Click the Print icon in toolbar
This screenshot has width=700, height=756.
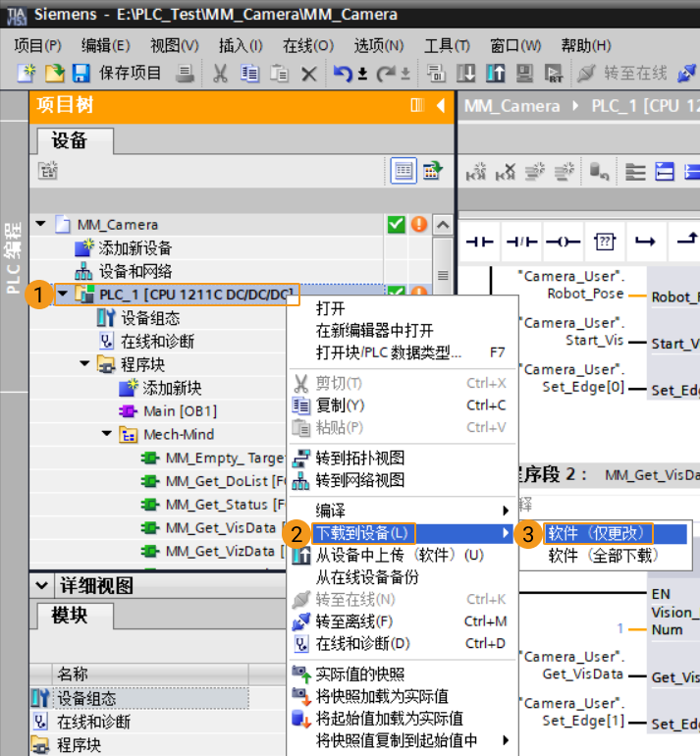click(185, 74)
